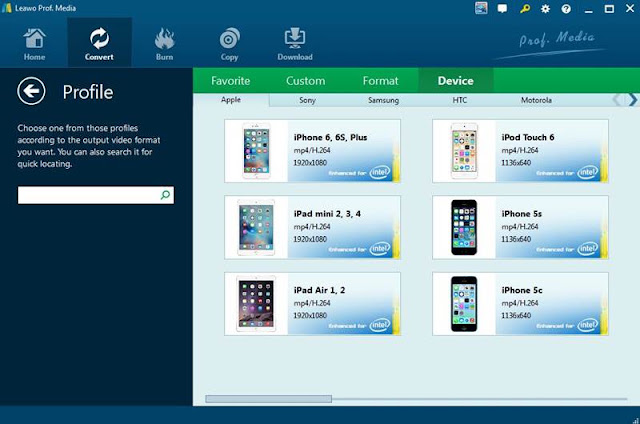Click the iPad mini device thumbnail
The width and height of the screenshot is (640, 424).
(256, 227)
